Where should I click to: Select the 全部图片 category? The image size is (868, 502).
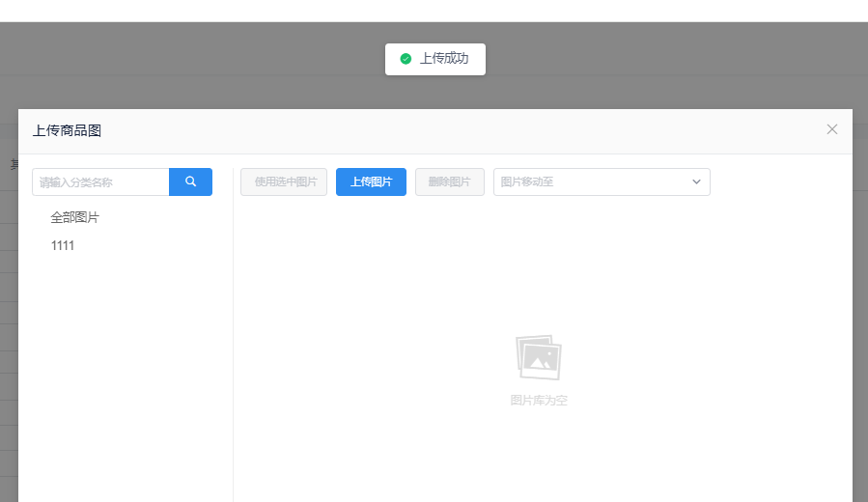pyautogui.click(x=74, y=217)
